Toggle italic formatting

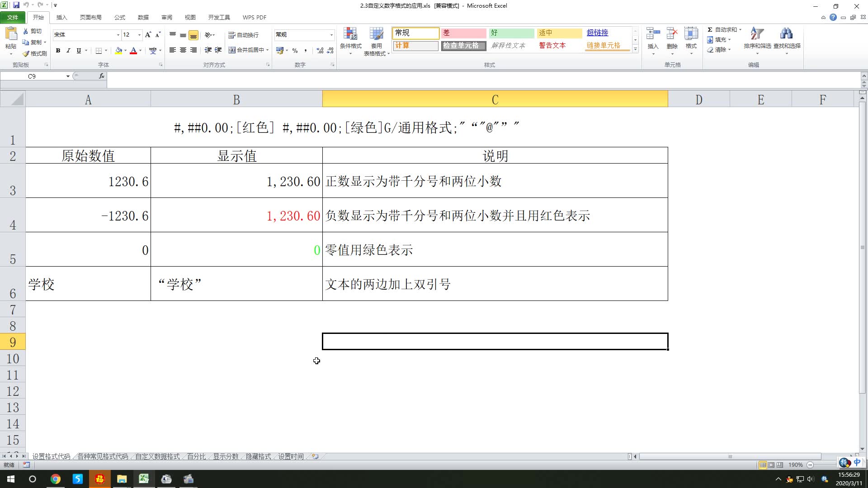[68, 51]
